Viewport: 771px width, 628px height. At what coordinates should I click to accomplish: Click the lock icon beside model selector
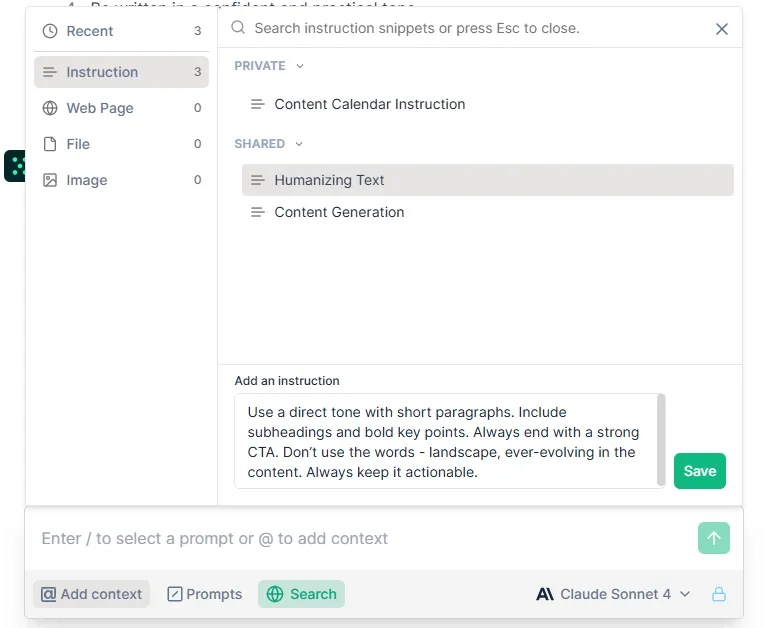[x=718, y=594]
